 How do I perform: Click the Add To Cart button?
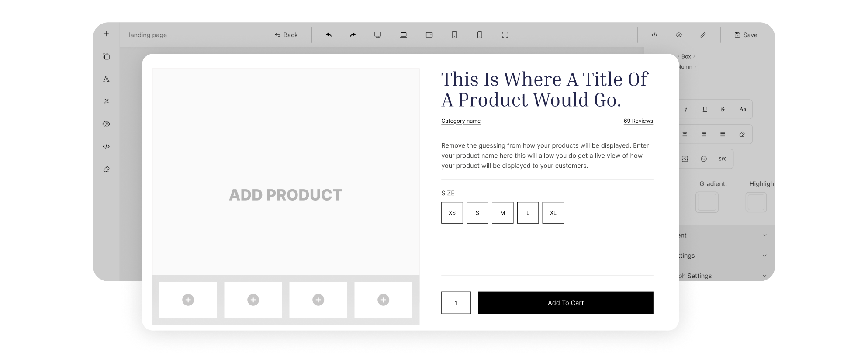click(x=565, y=303)
